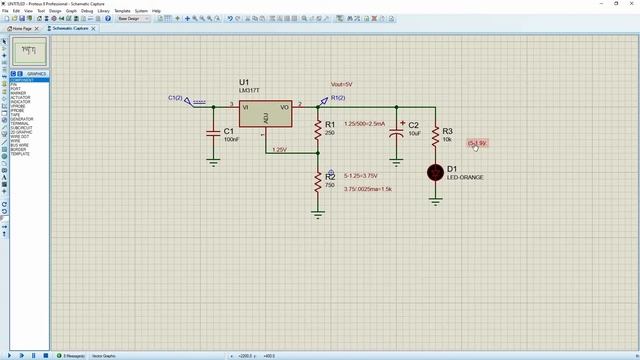
Task: Click the D1 LED-ORANGE component
Action: coord(436,173)
